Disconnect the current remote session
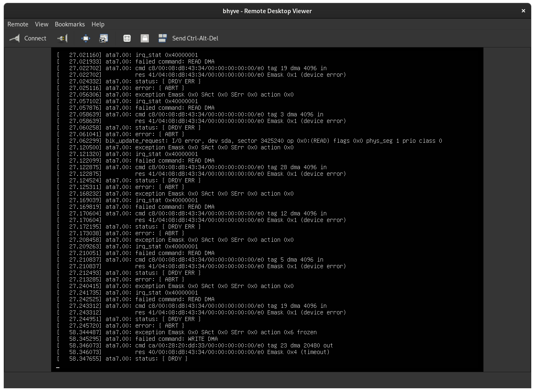The width and height of the screenshot is (535, 392). click(x=62, y=38)
